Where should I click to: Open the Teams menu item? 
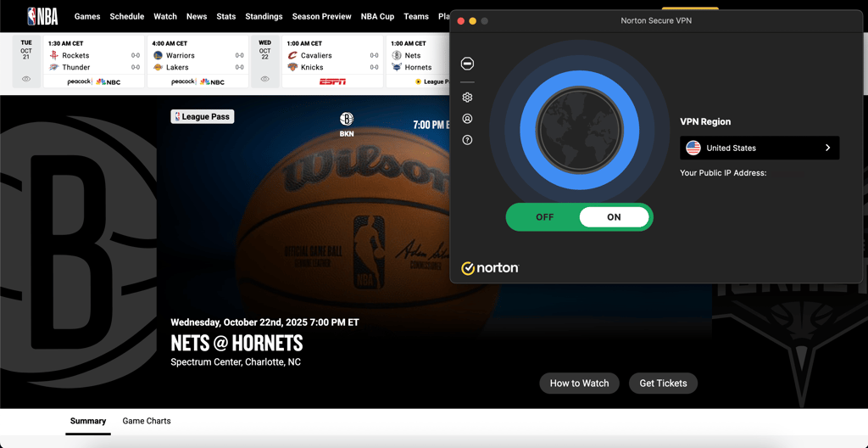[x=416, y=16]
